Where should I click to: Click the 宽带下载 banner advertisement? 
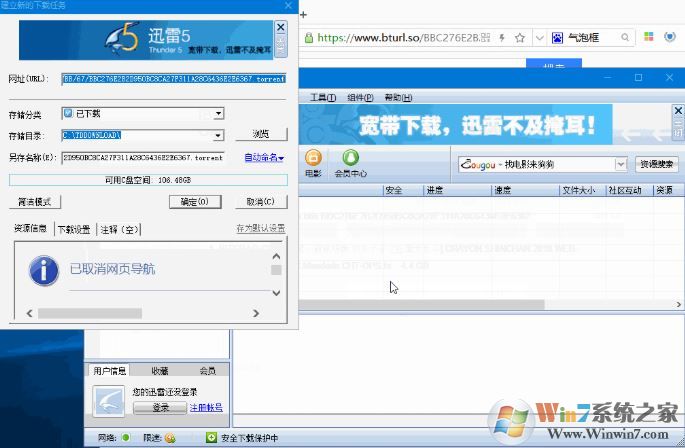coord(456,125)
